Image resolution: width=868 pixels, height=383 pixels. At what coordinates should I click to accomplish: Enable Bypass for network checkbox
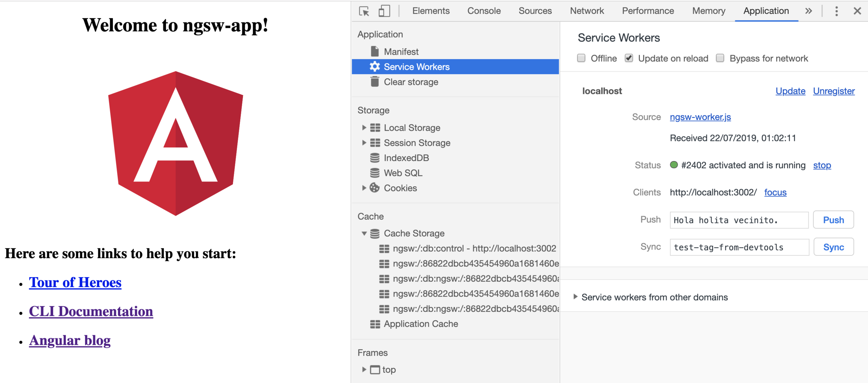[x=720, y=58]
